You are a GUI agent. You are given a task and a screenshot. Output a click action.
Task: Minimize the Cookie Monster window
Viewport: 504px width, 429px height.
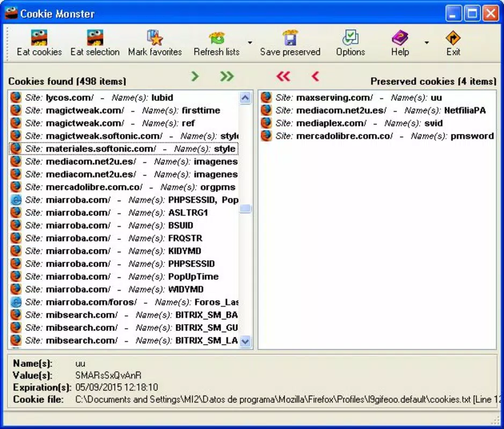coord(453,13)
